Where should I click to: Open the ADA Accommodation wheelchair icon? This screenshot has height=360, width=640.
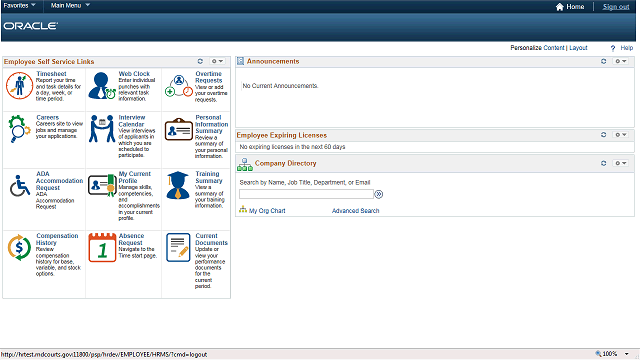[x=20, y=186]
